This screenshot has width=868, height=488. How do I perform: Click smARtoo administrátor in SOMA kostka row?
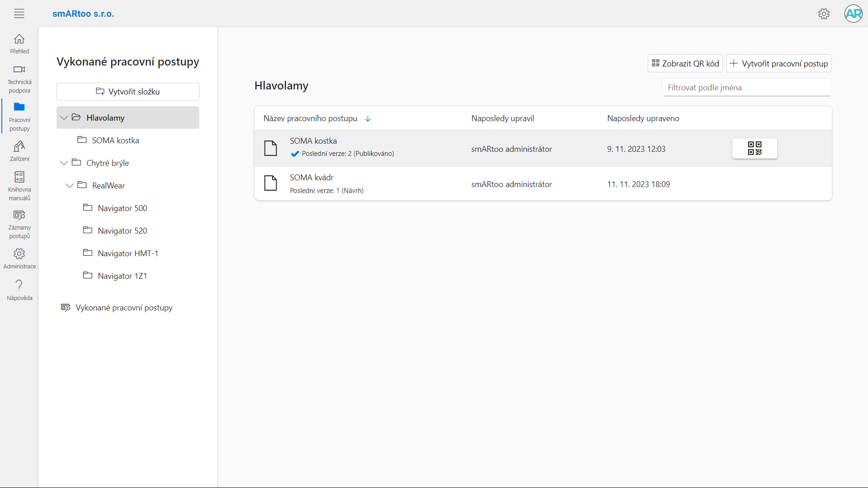tap(511, 149)
